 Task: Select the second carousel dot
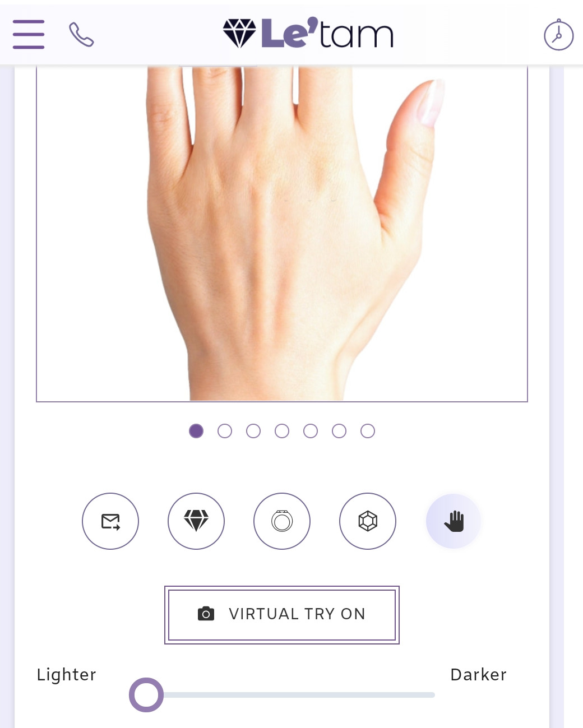[225, 431]
